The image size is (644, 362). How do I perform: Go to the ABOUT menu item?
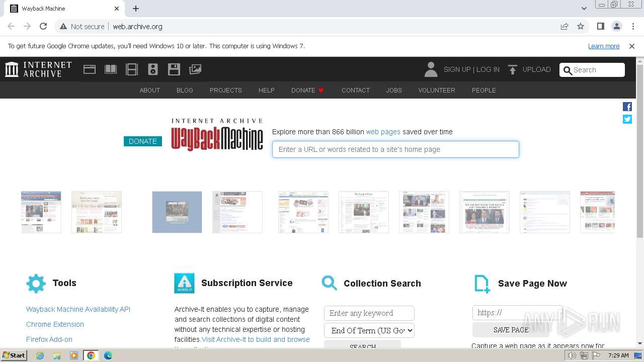[150, 90]
